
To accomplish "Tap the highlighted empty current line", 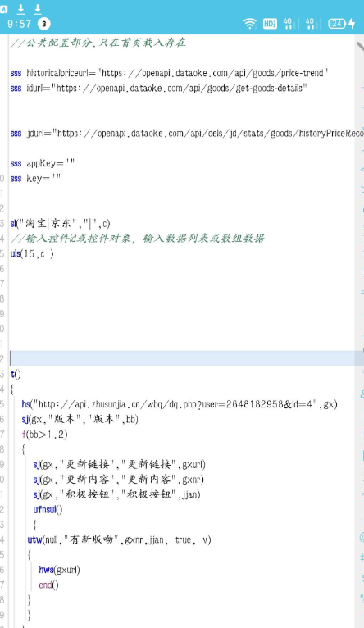I will click(x=182, y=358).
